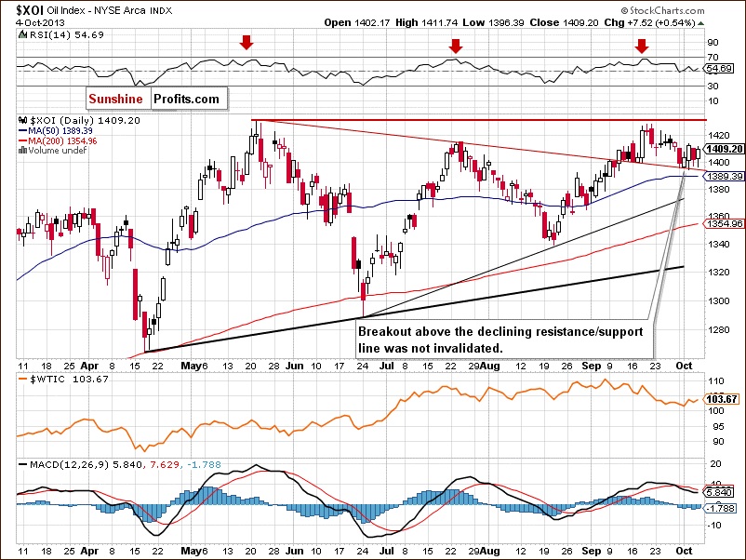The image size is (746, 560).
Task: Click the 1320 price axis label
Action: pos(718,273)
